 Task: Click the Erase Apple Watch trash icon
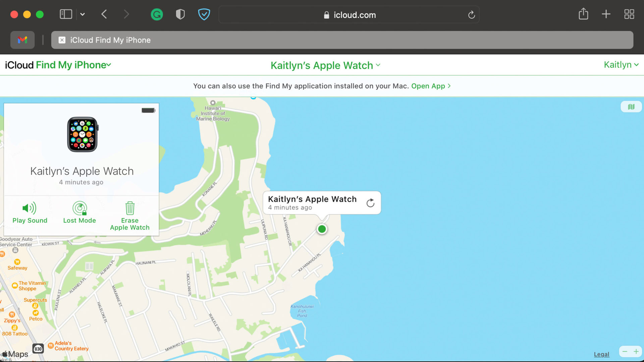[130, 208]
